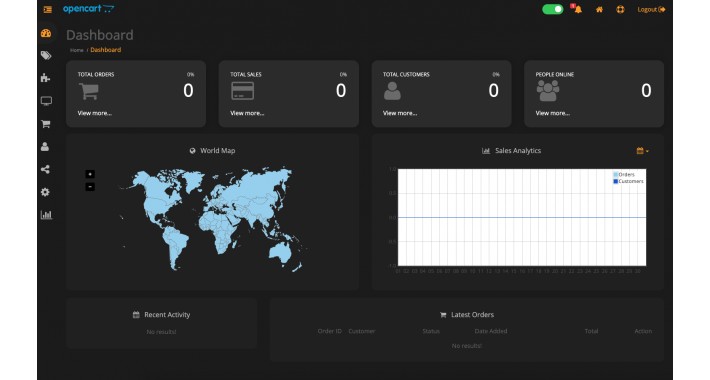710x380 pixels.
Task: Click the Total Sales credit card icon
Action: click(x=243, y=91)
